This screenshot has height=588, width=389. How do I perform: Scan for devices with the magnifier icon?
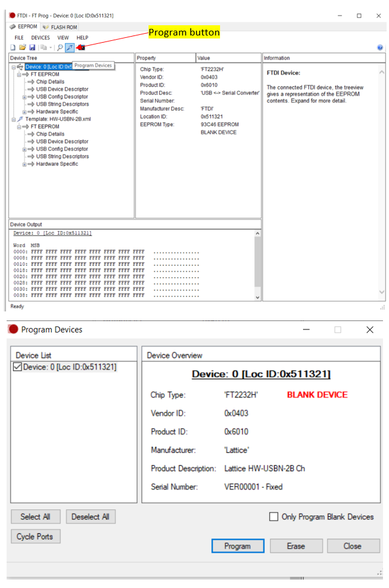pos(60,47)
